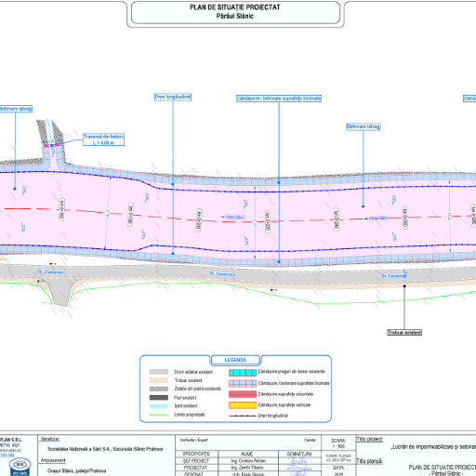Click the Titlu planșă heading
This screenshot has width=476, height=476.
tap(369, 461)
